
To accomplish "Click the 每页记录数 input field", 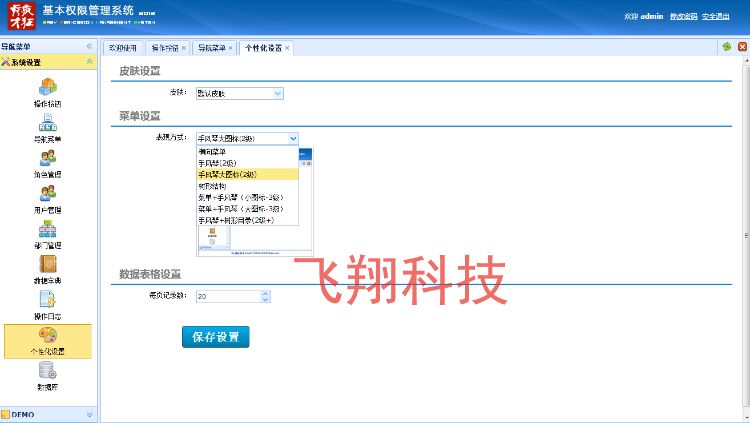I will click(227, 296).
